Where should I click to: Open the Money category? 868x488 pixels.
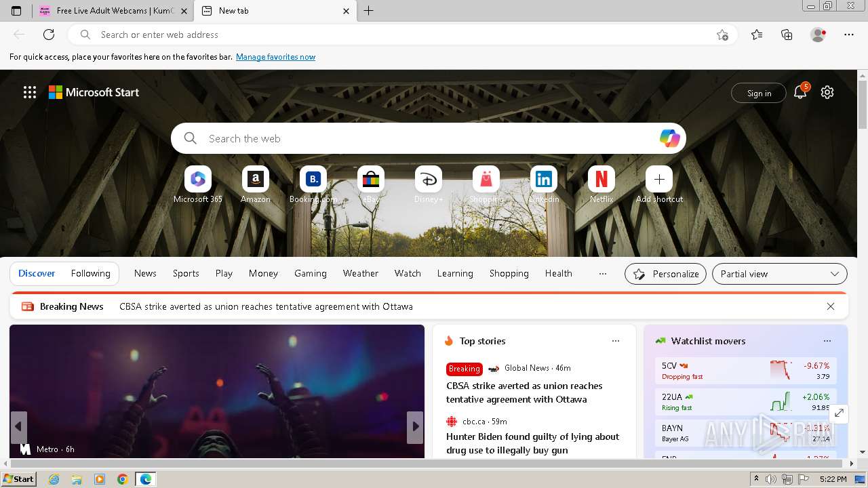click(263, 274)
